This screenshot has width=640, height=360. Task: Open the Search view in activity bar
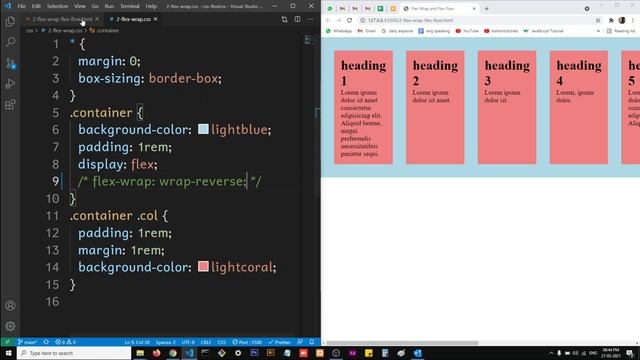(x=10, y=42)
